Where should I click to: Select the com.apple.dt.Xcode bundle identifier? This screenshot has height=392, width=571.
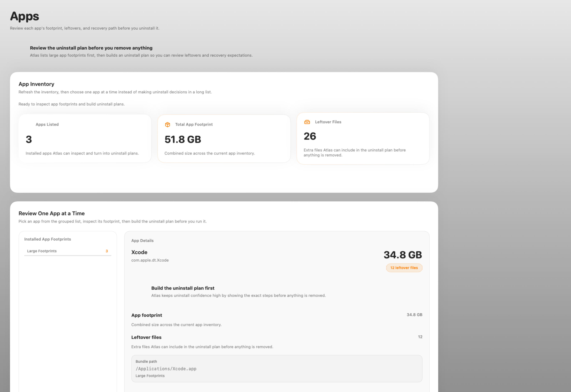tap(150, 260)
